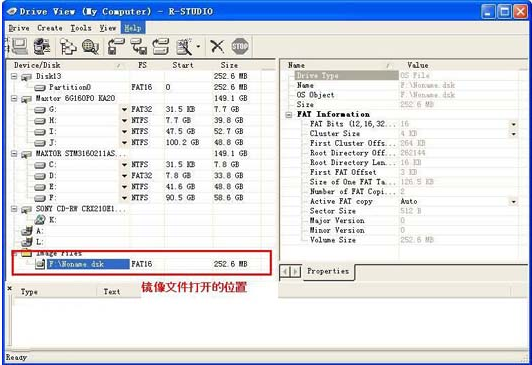The height and width of the screenshot is (365, 532).
Task: Click the Open Image toolbar icon
Action: tap(116, 46)
